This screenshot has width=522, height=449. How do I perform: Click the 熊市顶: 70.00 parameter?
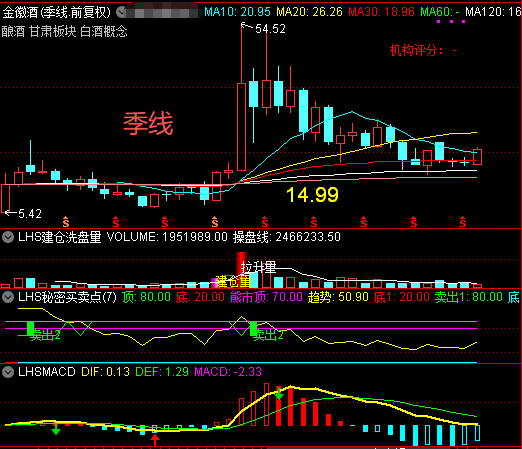point(266,297)
